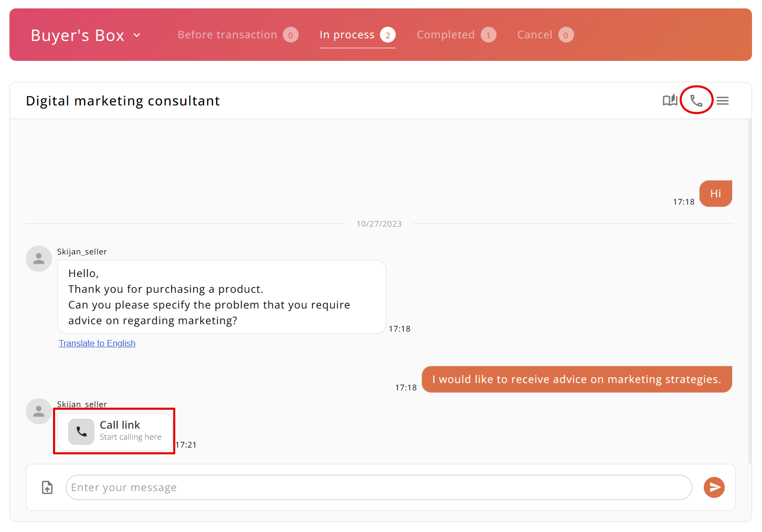This screenshot has width=762, height=532.
Task: Click the Before transaction count badge 0
Action: click(291, 35)
